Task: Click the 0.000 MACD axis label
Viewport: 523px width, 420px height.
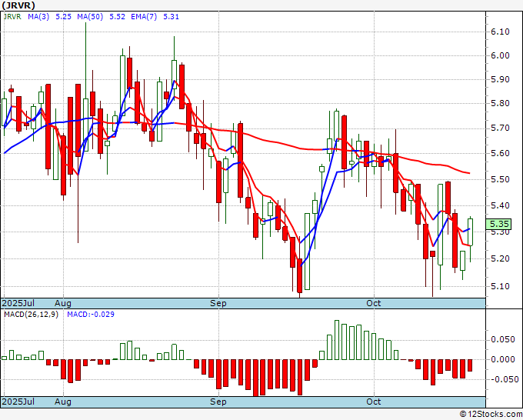Action: [503, 359]
